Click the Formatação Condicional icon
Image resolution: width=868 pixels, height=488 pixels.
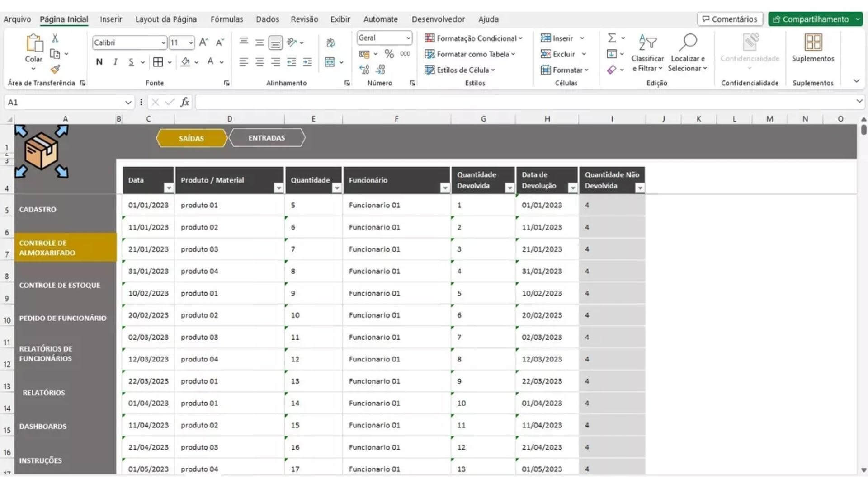(x=430, y=38)
